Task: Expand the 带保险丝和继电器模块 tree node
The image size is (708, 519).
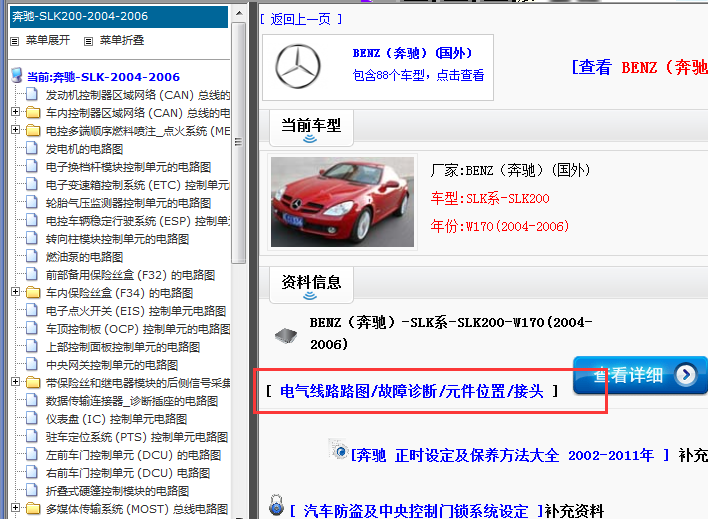Action: coord(15,382)
